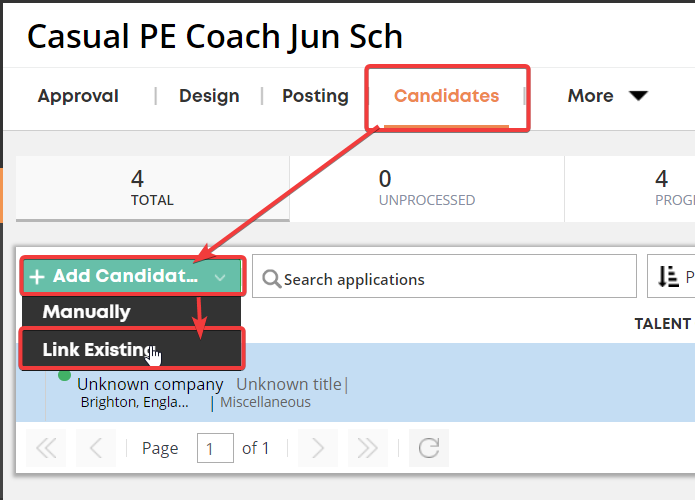
Task: Click the page number input box
Action: (x=215, y=448)
